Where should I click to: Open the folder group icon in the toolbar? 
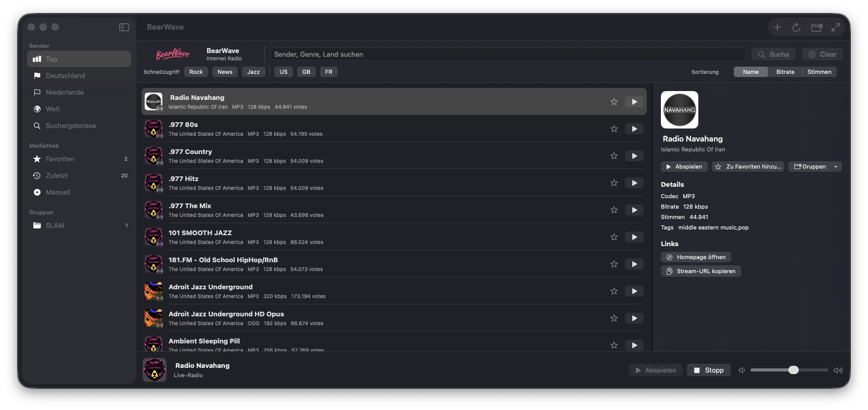click(x=816, y=27)
